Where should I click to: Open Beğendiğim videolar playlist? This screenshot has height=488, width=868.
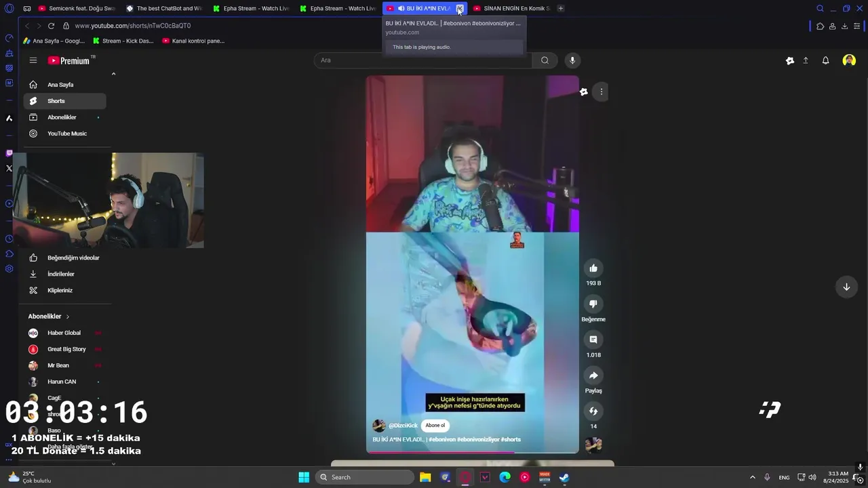tap(64, 258)
